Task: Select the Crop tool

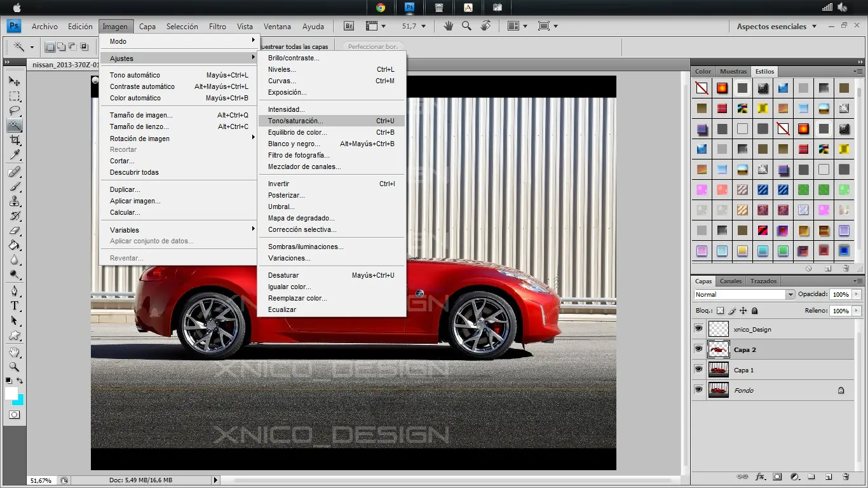Action: [x=14, y=140]
